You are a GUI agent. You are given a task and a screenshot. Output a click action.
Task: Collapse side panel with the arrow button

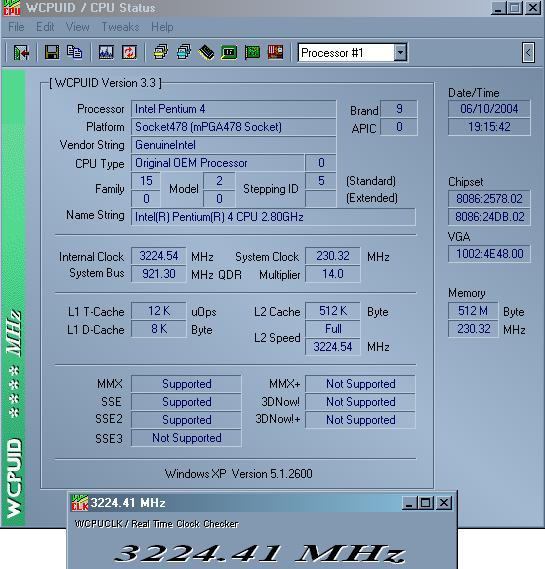click(x=528, y=53)
